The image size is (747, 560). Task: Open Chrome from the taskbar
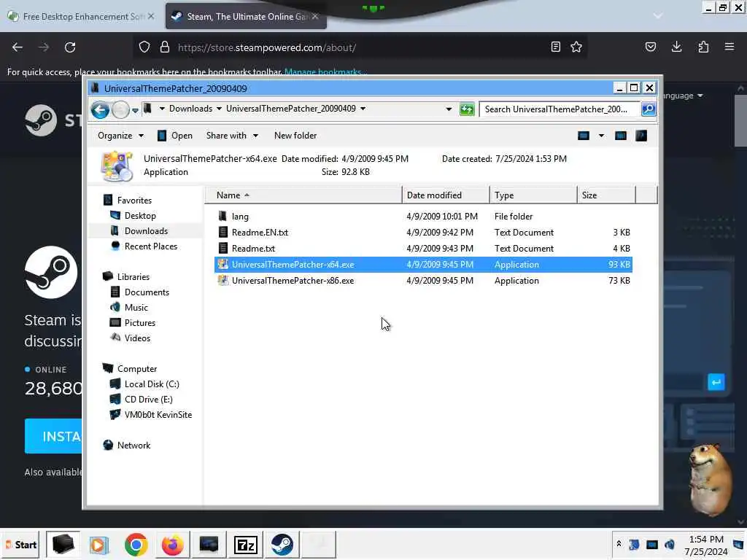pyautogui.click(x=136, y=545)
